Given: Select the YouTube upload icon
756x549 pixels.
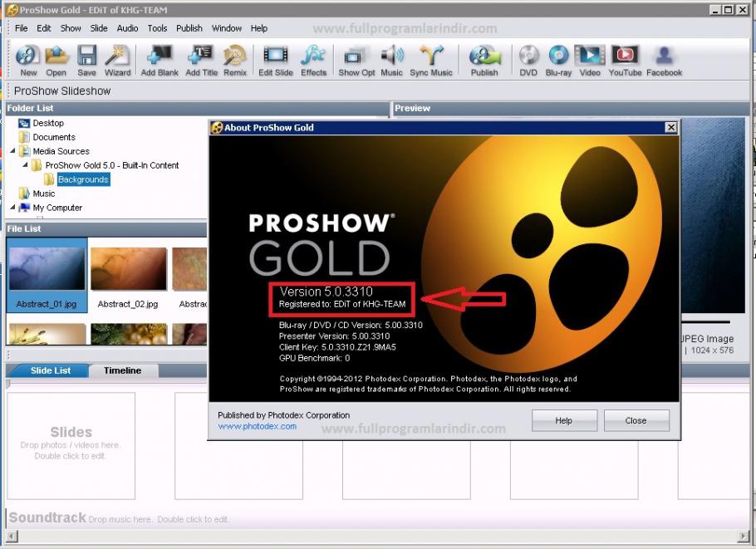Looking at the screenshot, I should 625,61.
